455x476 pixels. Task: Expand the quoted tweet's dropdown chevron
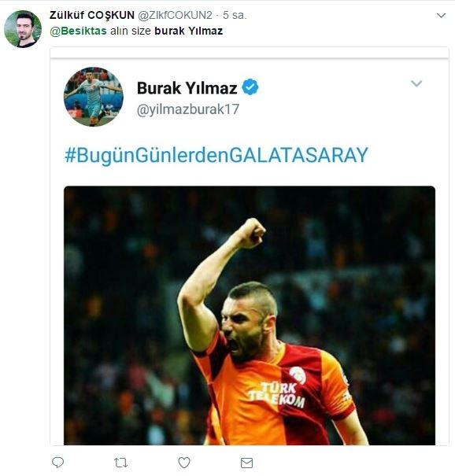(416, 83)
